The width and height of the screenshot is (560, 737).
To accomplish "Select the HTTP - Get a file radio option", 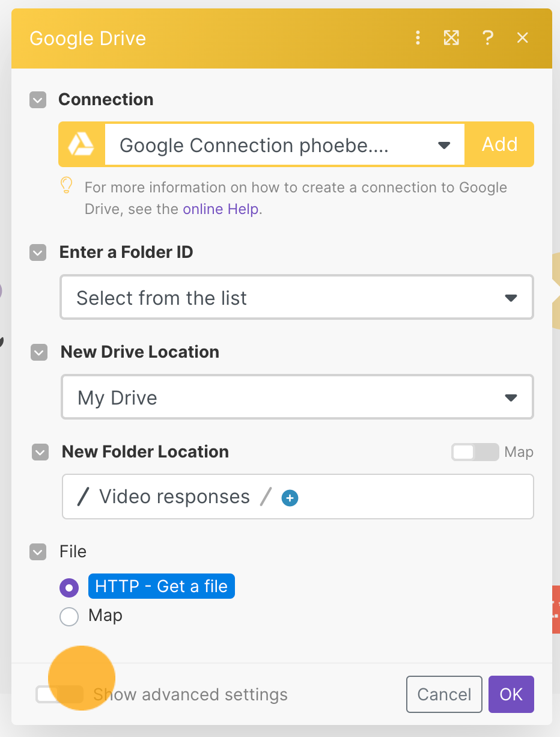I will pyautogui.click(x=69, y=587).
